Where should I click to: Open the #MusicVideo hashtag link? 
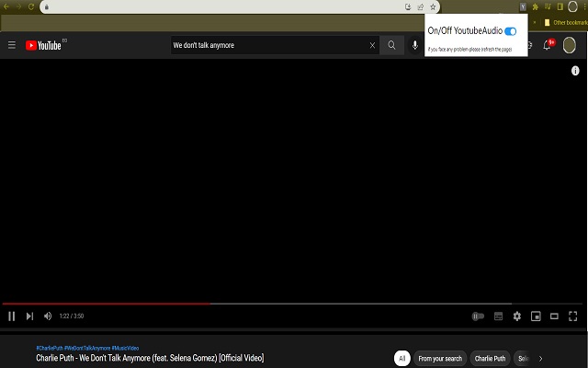125,348
